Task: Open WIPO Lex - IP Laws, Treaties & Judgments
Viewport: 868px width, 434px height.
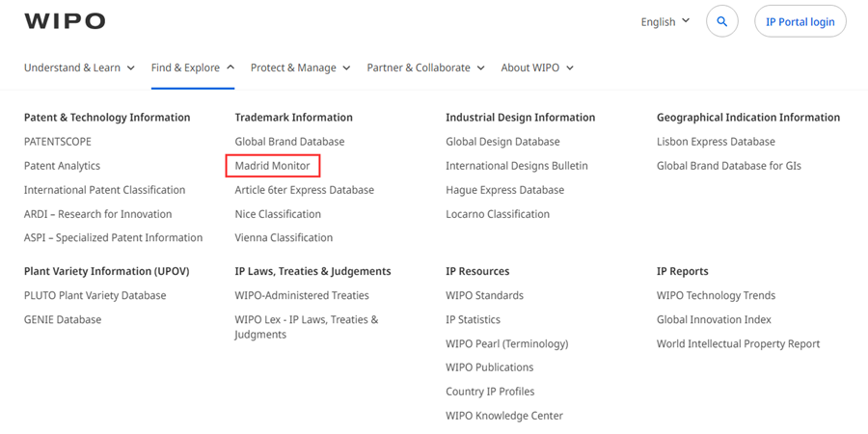Action: [x=307, y=327]
